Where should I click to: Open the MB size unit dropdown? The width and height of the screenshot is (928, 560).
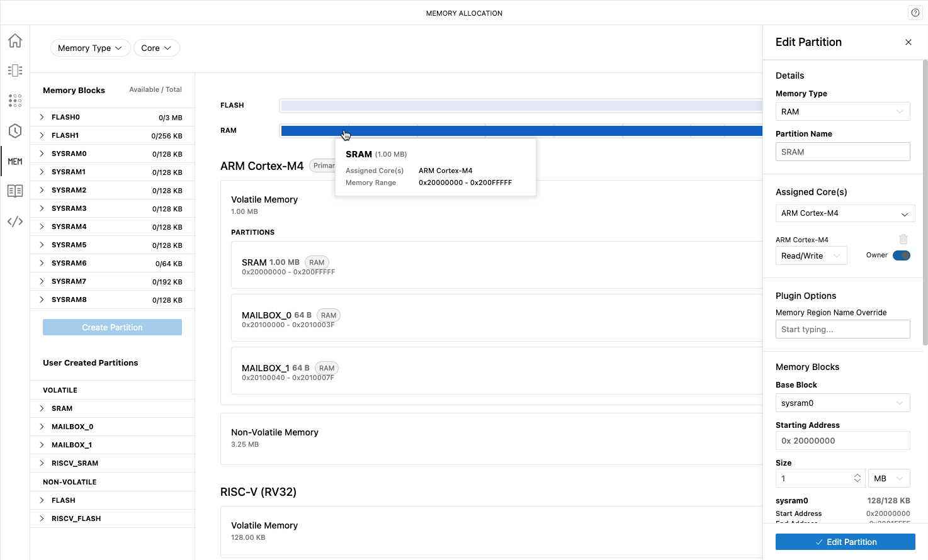(x=889, y=478)
